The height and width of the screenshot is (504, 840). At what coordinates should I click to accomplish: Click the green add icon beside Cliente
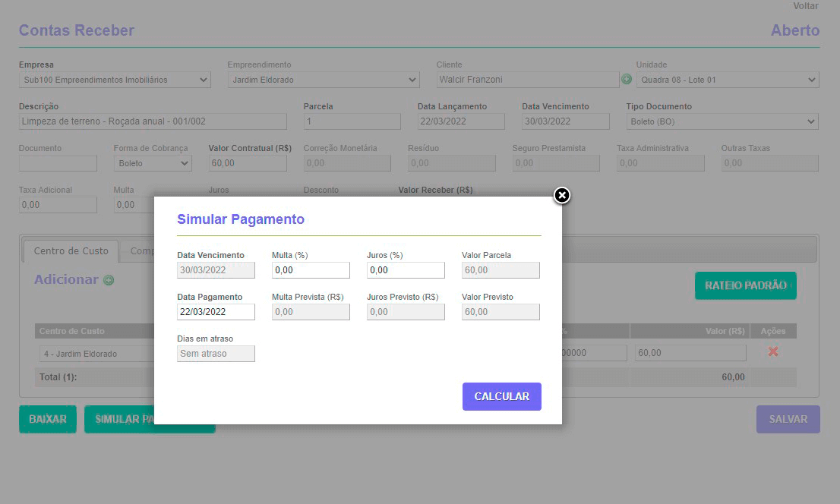627,79
